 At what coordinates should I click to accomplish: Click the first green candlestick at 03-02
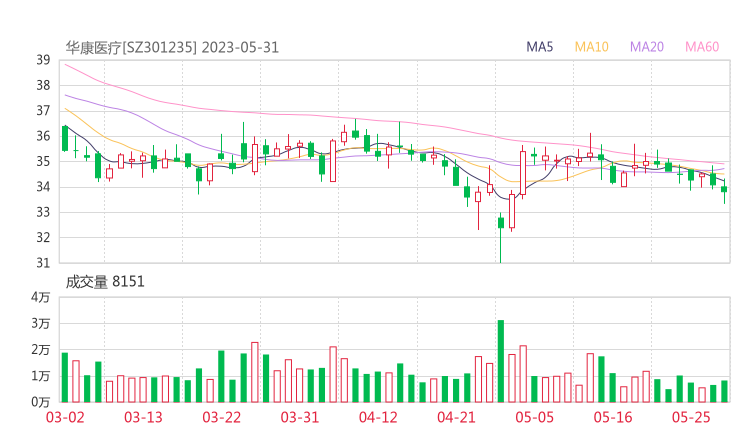point(65,138)
